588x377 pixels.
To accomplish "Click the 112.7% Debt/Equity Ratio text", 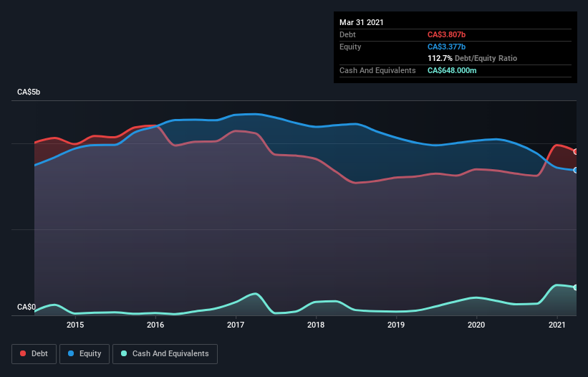I will 472,58.
